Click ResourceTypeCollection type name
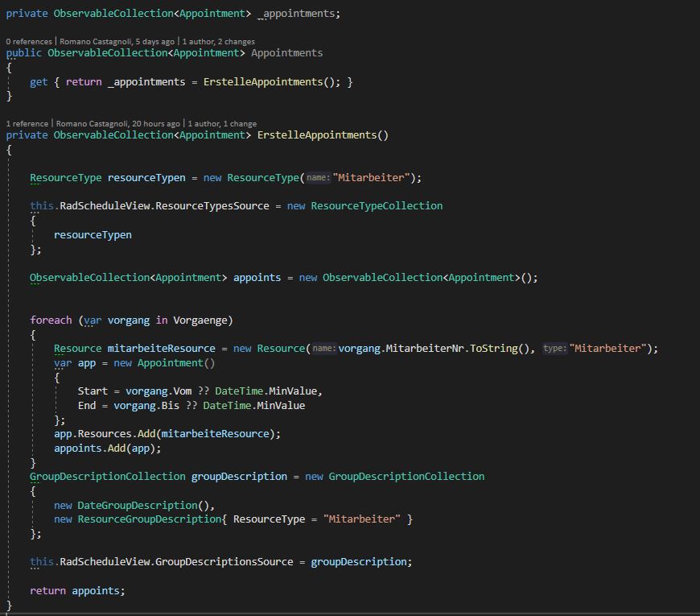 (377, 206)
